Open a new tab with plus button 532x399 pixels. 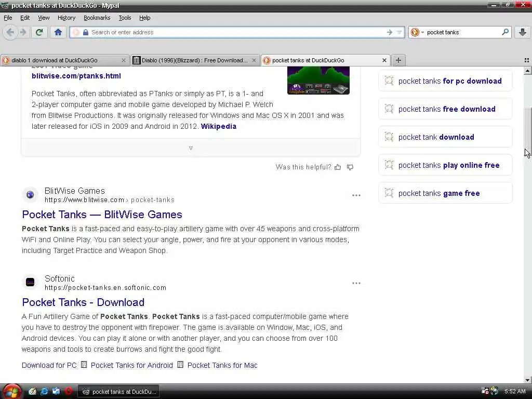point(398,60)
